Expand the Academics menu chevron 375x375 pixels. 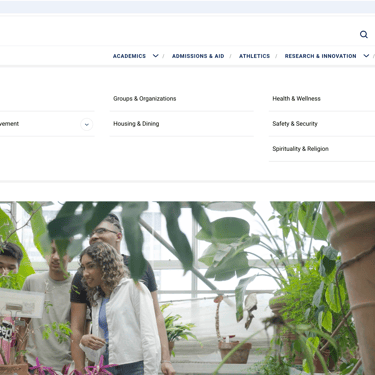tap(156, 56)
